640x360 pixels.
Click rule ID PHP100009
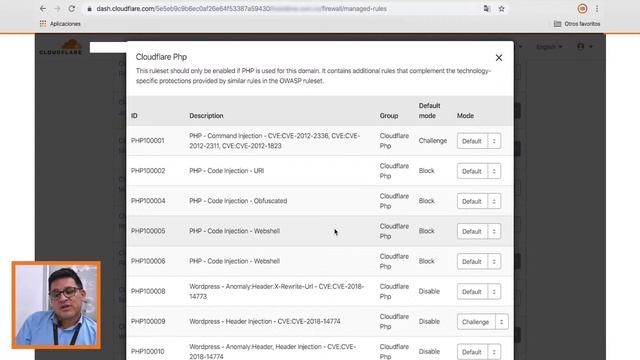[148, 322]
